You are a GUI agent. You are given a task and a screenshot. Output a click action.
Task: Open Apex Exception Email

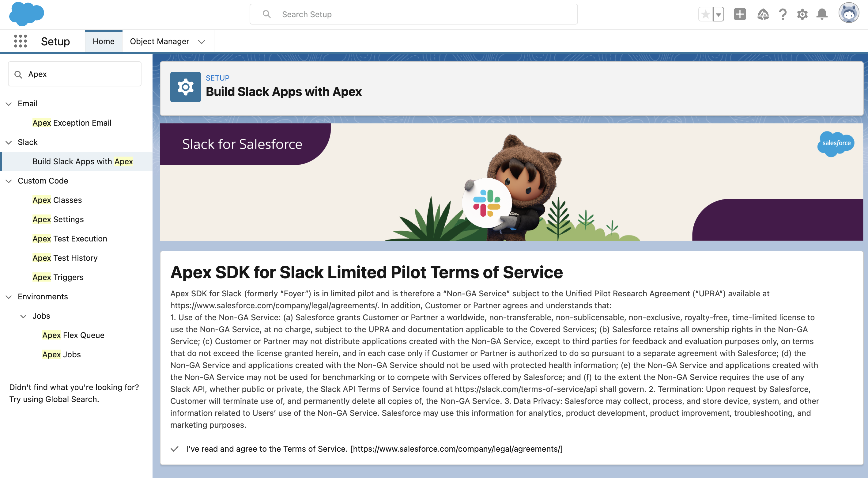coord(72,123)
